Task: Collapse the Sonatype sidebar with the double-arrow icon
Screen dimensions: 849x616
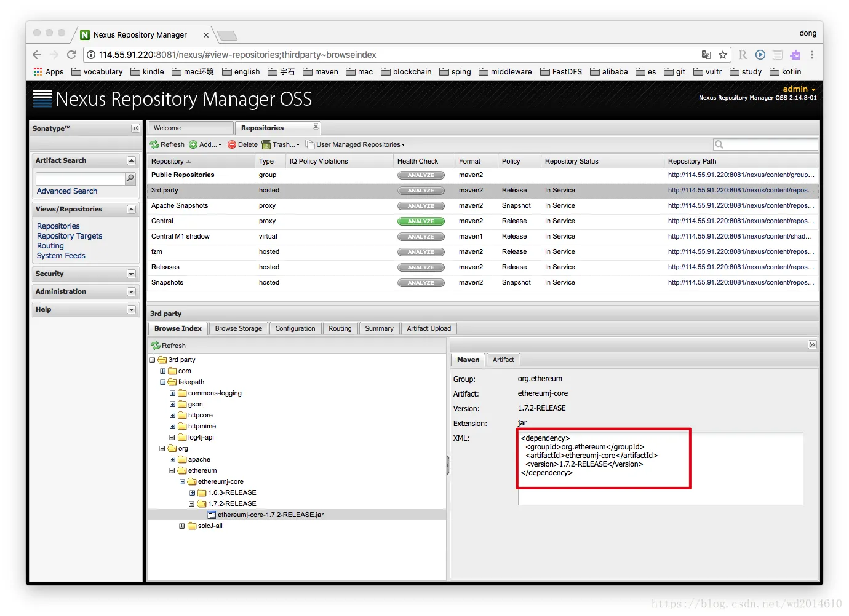Action: point(135,128)
